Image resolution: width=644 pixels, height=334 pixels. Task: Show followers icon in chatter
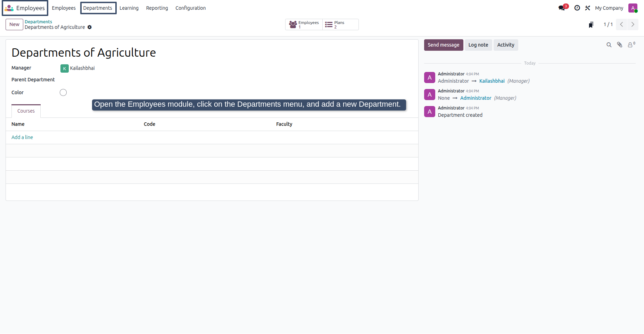pyautogui.click(x=631, y=44)
